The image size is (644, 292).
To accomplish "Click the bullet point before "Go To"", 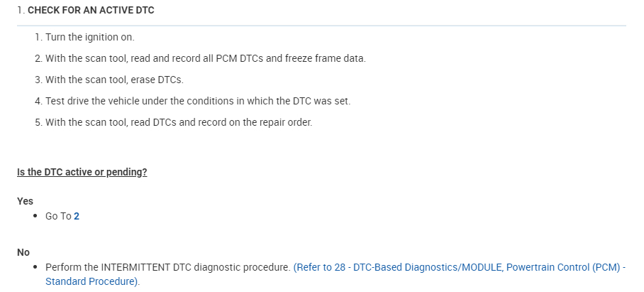I will [x=35, y=217].
